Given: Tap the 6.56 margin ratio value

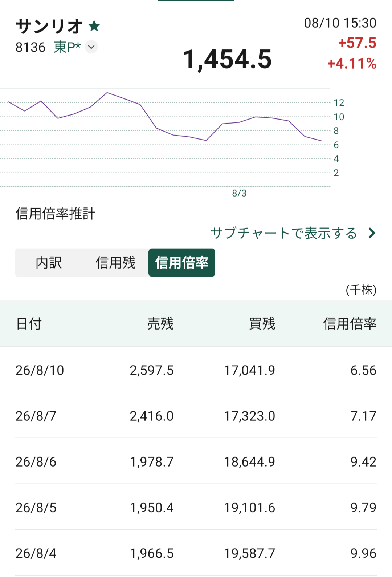Looking at the screenshot, I should click(x=363, y=370).
